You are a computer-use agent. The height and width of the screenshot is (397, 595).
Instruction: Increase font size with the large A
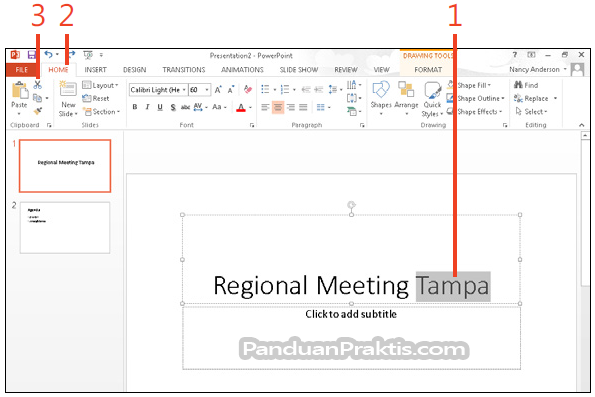click(x=218, y=90)
